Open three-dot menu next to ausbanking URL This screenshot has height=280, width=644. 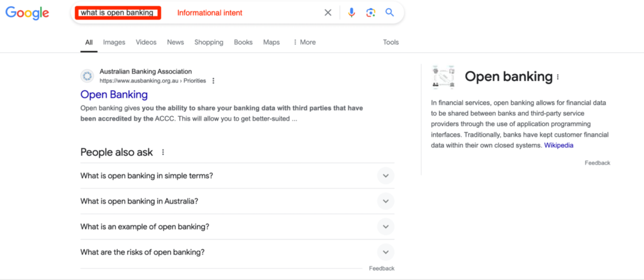coord(213,81)
